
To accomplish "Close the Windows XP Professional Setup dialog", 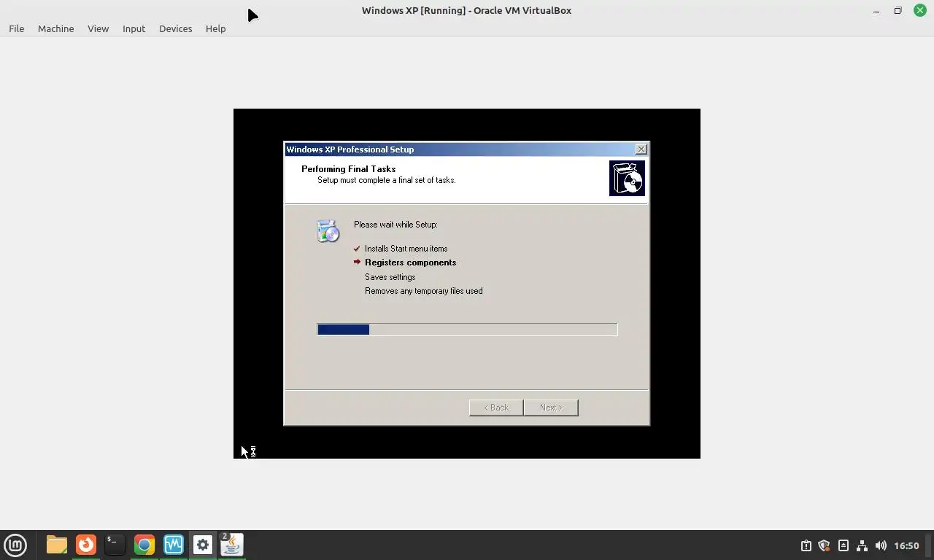I will pyautogui.click(x=641, y=149).
